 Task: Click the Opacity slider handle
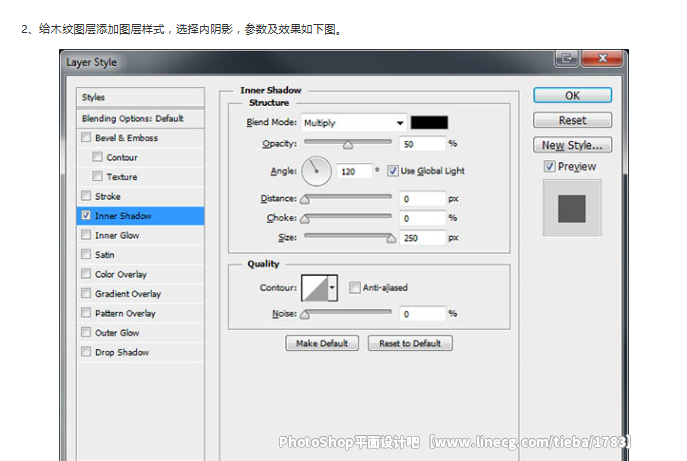(x=348, y=145)
